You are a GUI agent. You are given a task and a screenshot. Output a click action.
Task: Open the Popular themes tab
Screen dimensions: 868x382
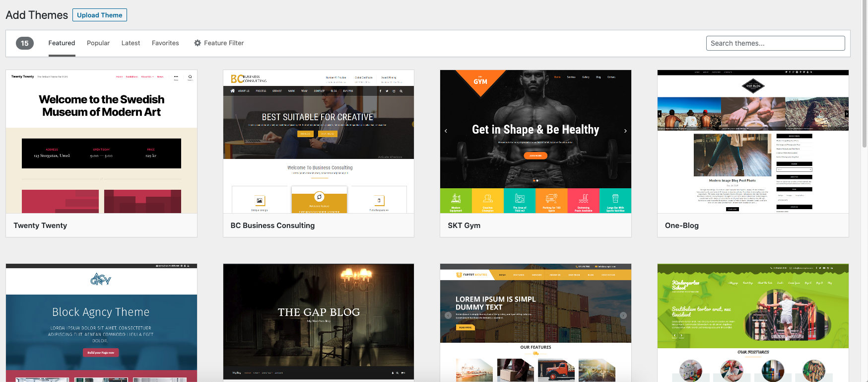pyautogui.click(x=98, y=43)
